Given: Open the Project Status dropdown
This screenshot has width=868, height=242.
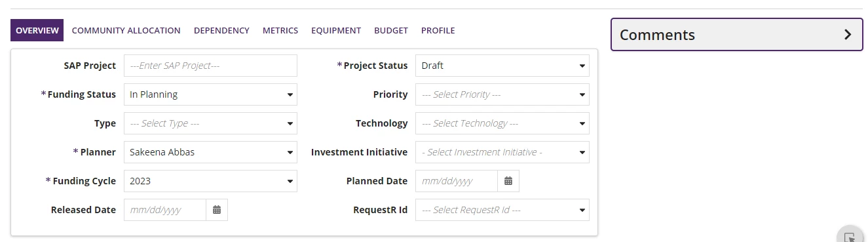Looking at the screenshot, I should pyautogui.click(x=502, y=66).
